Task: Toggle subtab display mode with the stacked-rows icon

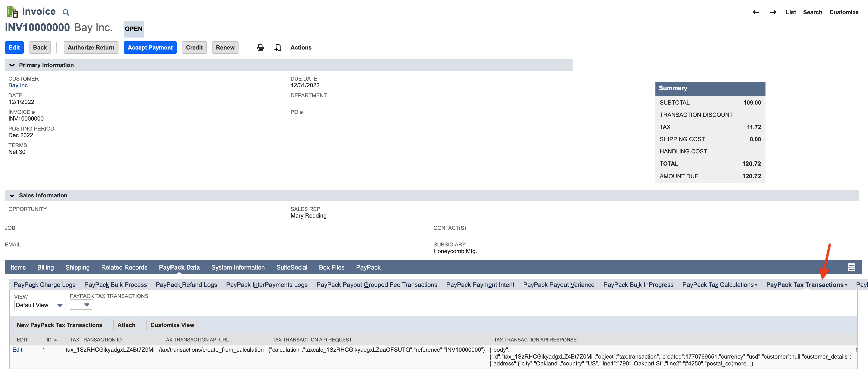Action: coord(852,267)
